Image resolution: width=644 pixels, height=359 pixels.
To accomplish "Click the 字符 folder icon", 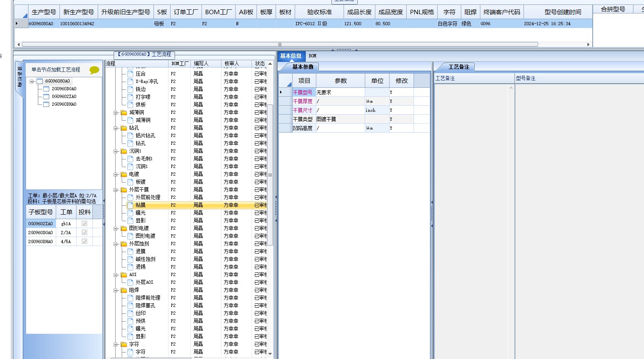I will pos(124,344).
